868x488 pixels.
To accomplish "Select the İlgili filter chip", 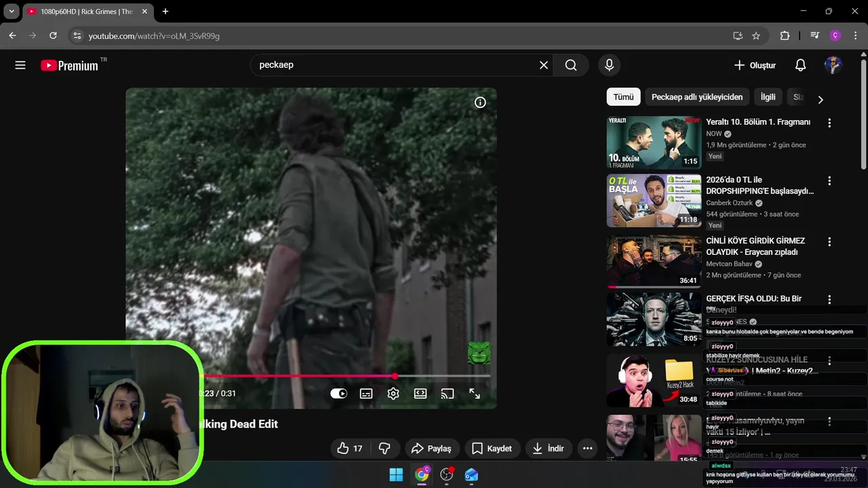I will (768, 97).
